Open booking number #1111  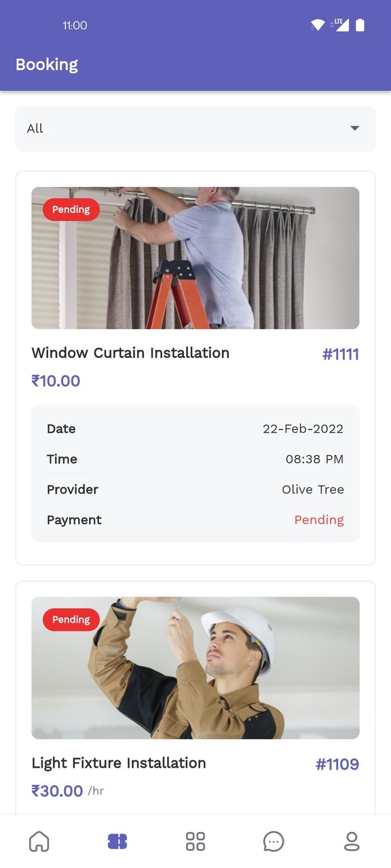341,354
